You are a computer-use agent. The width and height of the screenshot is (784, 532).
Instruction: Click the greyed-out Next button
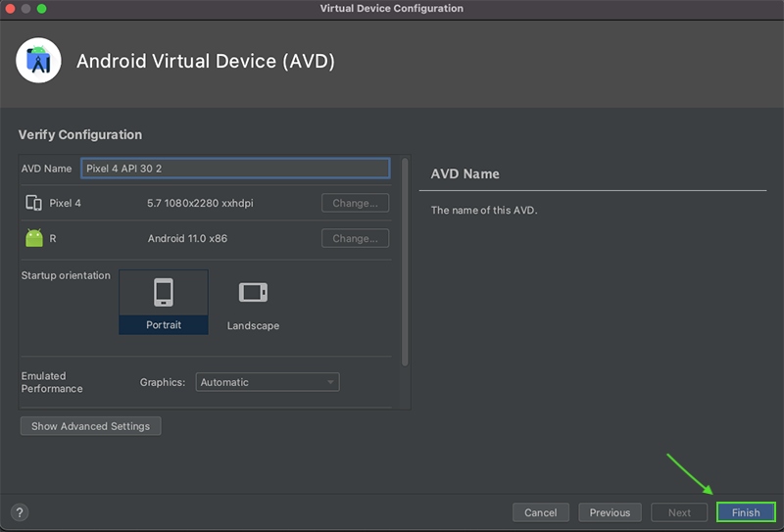(x=679, y=512)
